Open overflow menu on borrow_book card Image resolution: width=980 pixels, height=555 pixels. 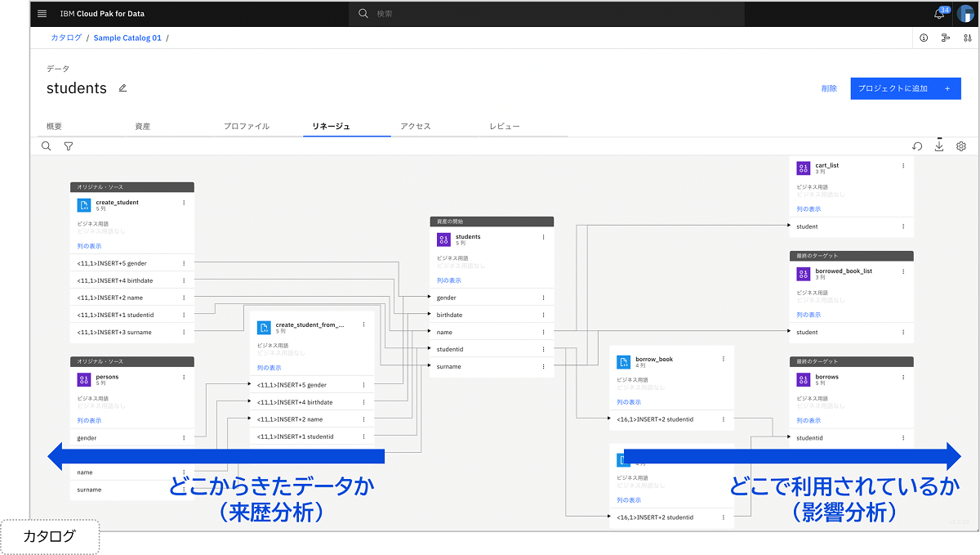point(723,359)
